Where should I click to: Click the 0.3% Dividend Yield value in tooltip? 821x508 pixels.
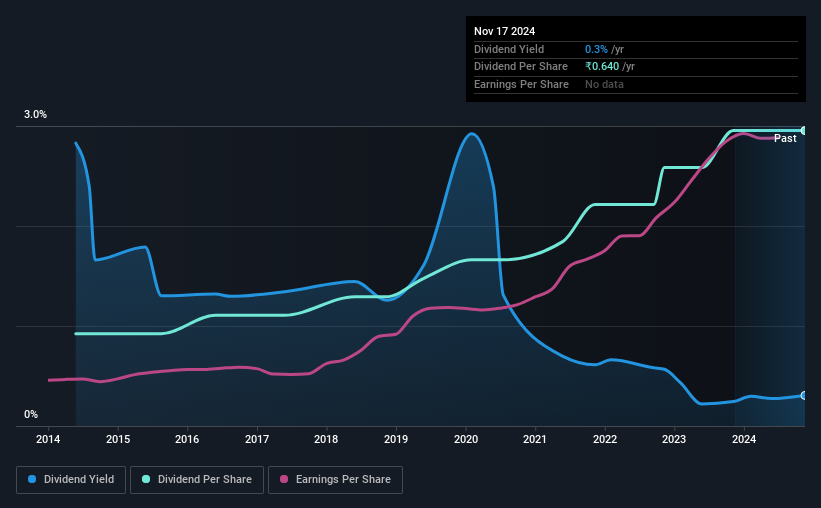pyautogui.click(x=596, y=49)
